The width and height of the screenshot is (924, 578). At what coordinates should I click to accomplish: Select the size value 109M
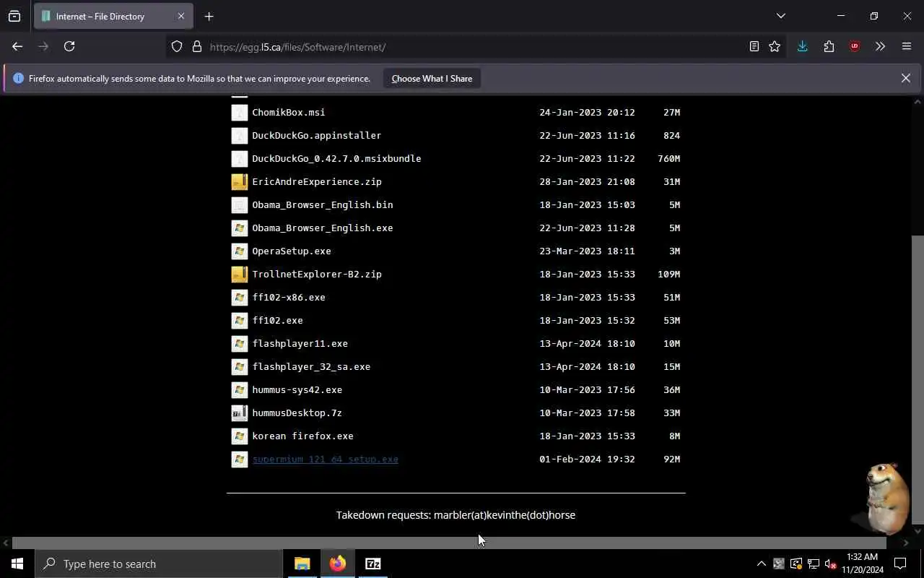point(668,274)
